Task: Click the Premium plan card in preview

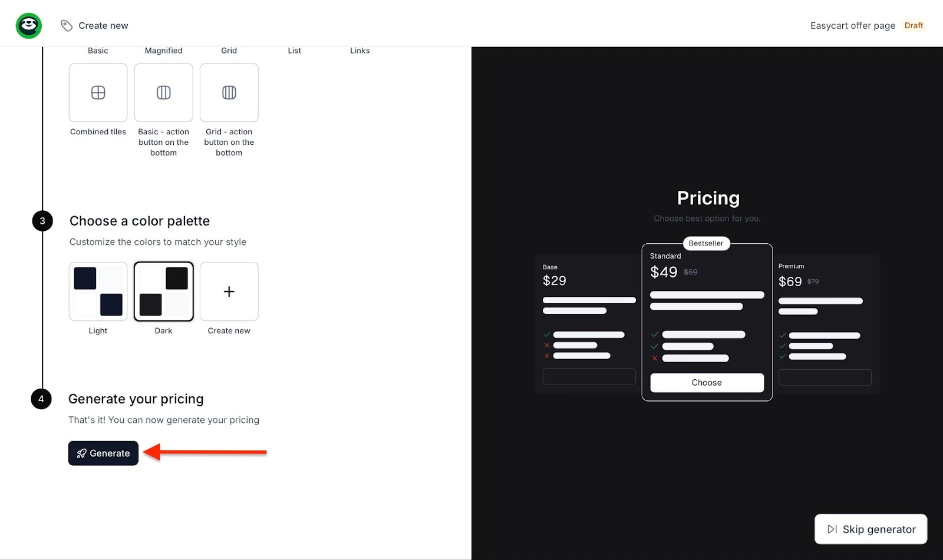Action: pyautogui.click(x=826, y=324)
